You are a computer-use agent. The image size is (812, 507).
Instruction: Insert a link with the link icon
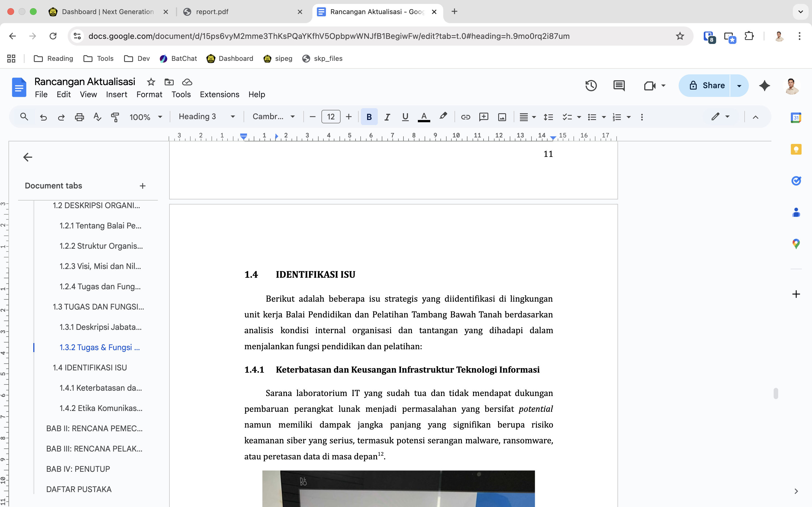click(465, 117)
